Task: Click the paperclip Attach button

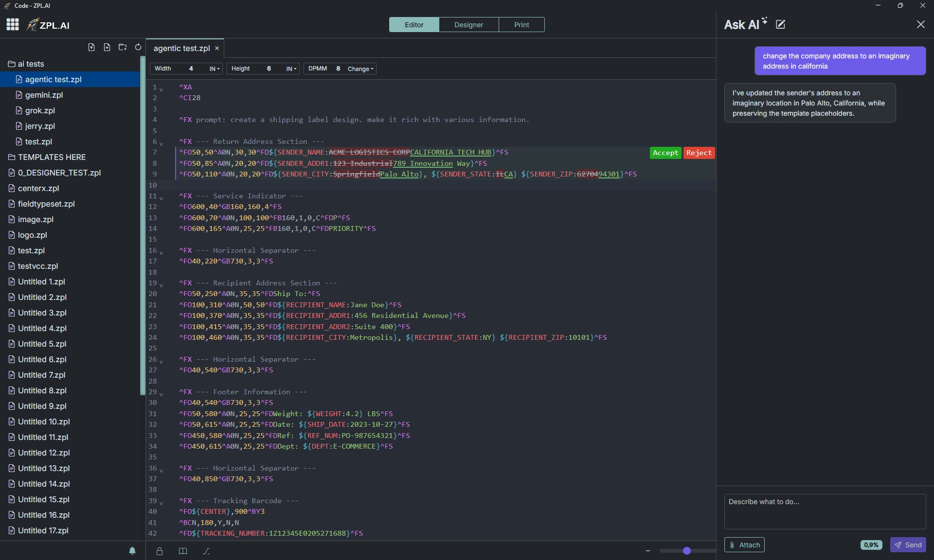Action: pos(744,545)
